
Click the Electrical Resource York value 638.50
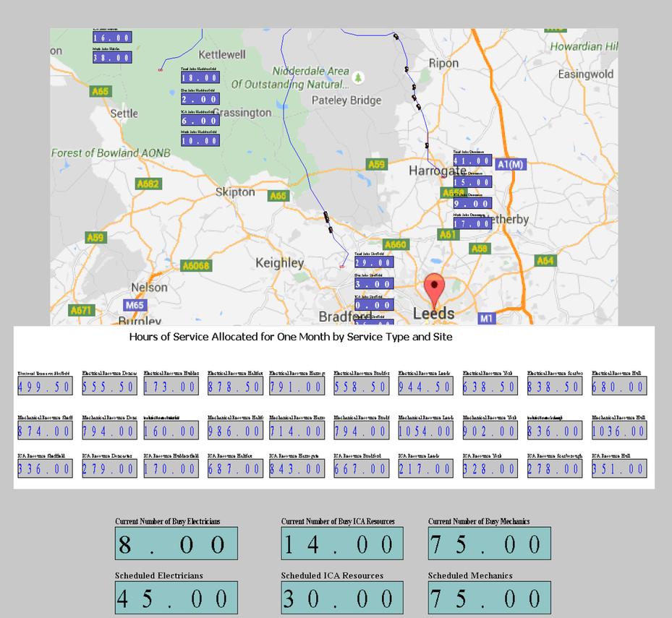pos(490,386)
